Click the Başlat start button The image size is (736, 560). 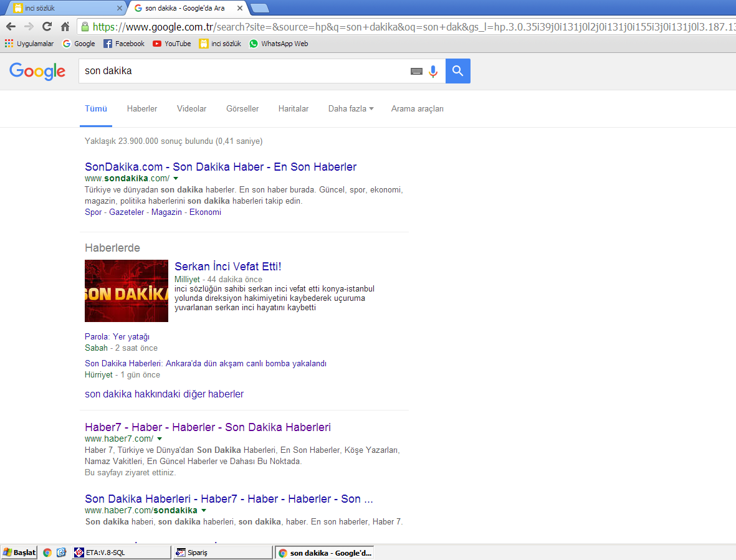[19, 553]
